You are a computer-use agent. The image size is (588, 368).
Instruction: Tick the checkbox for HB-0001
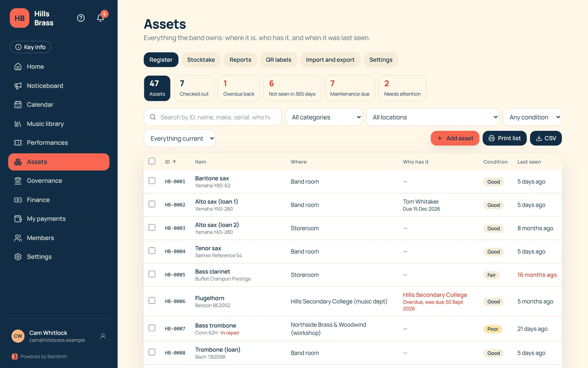click(152, 181)
